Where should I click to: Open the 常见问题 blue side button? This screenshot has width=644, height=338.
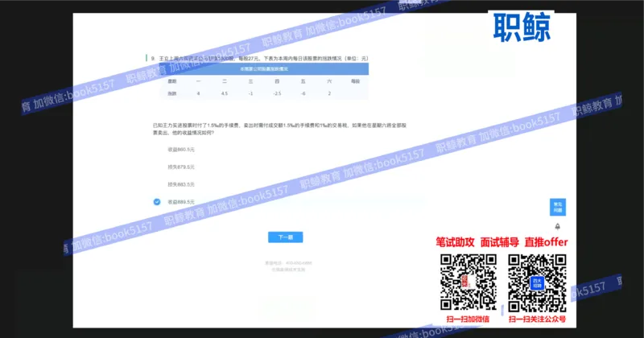coord(558,207)
